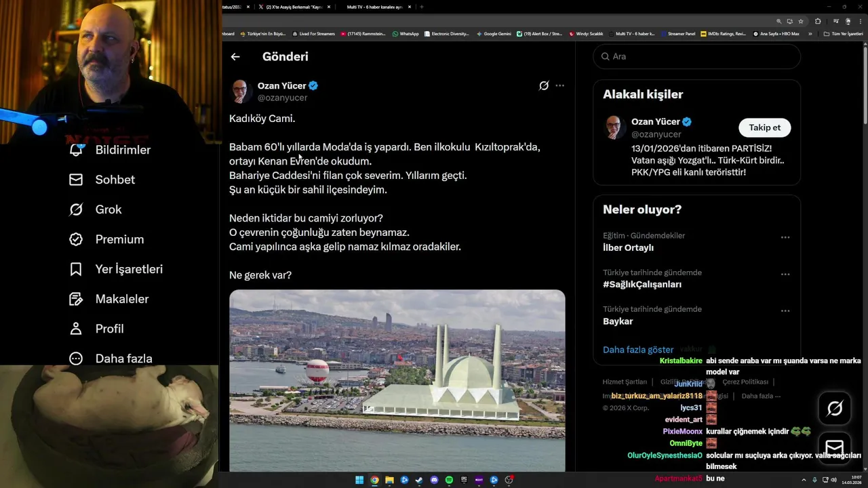Switch to the Multi TV browser tab

(374, 7)
